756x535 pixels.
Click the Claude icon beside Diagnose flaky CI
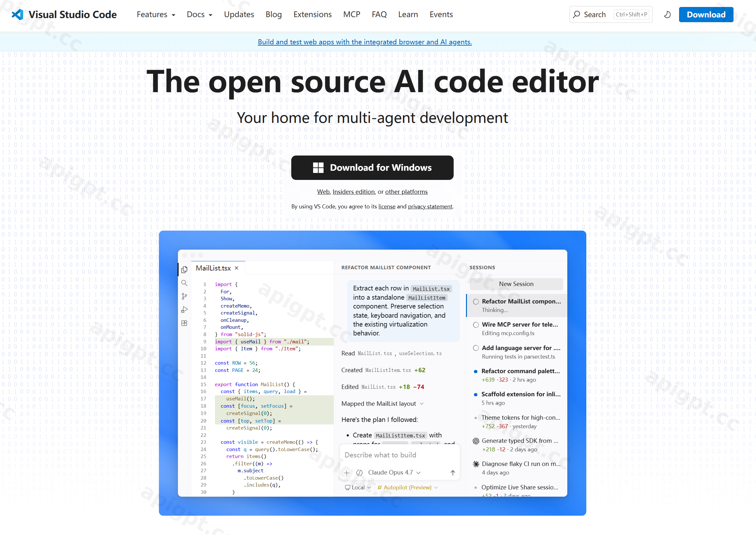pos(476,464)
